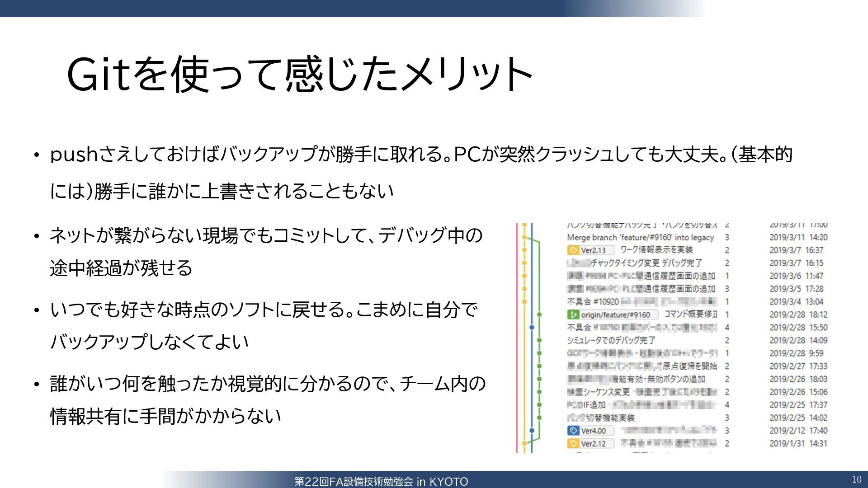The height and width of the screenshot is (488, 868).
Task: Click the blue Ver4.00 tag icon
Action: 573,431
